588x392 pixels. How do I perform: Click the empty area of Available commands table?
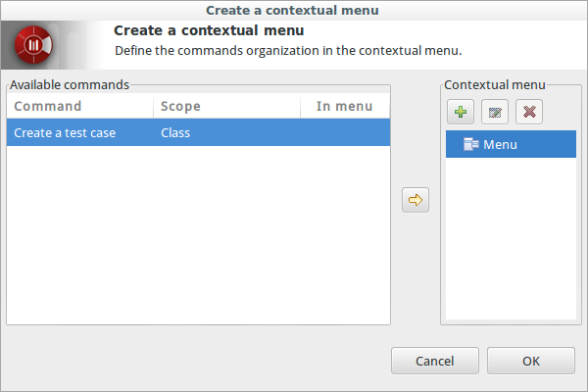(198, 235)
